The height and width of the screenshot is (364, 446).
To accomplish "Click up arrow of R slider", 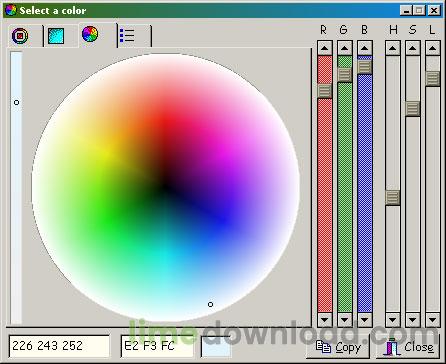I will pos(325,48).
